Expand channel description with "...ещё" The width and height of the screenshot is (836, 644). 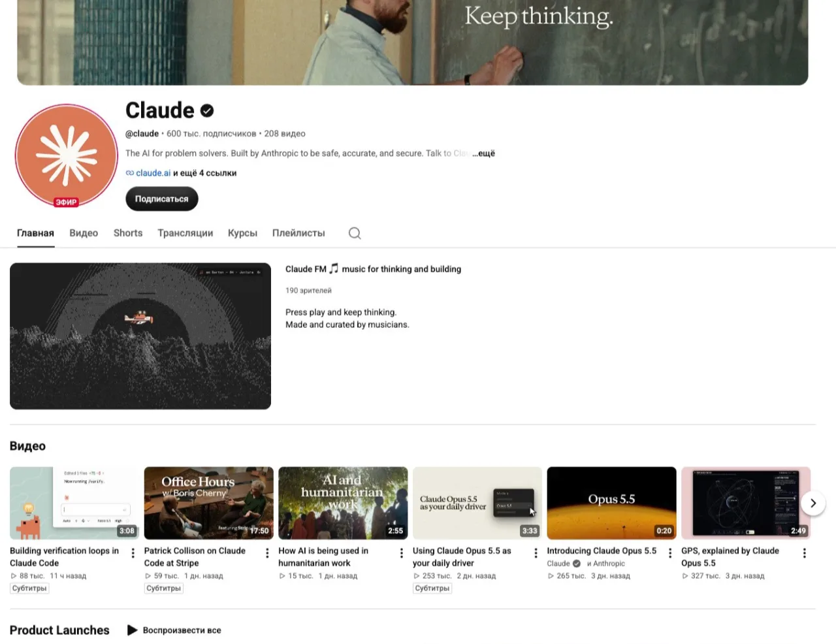(x=484, y=153)
